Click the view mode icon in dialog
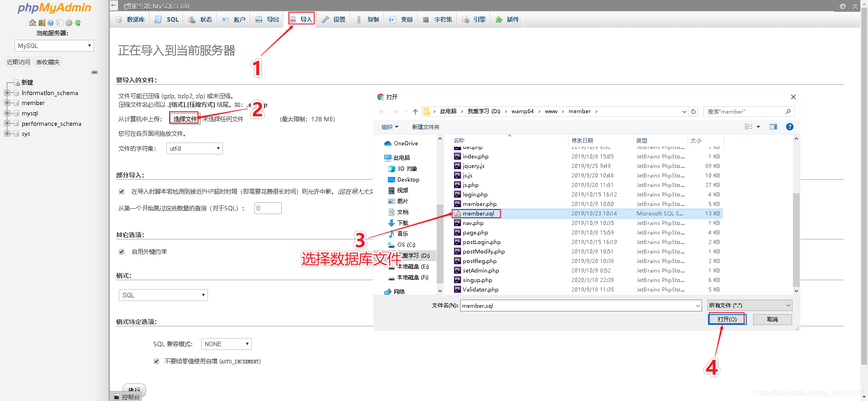 749,127
